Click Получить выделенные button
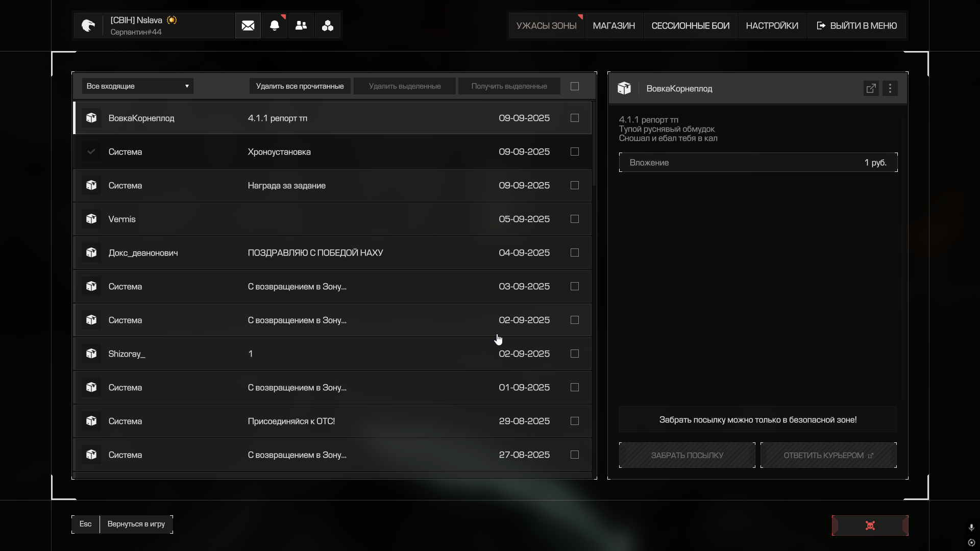980x551 pixels. pos(509,86)
